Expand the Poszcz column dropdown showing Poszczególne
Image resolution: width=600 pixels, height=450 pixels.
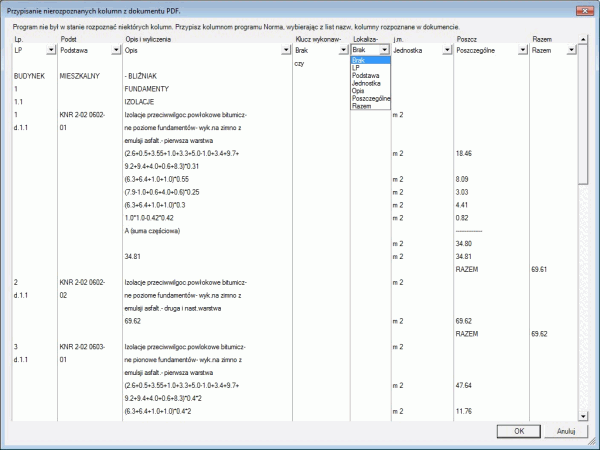(x=523, y=49)
